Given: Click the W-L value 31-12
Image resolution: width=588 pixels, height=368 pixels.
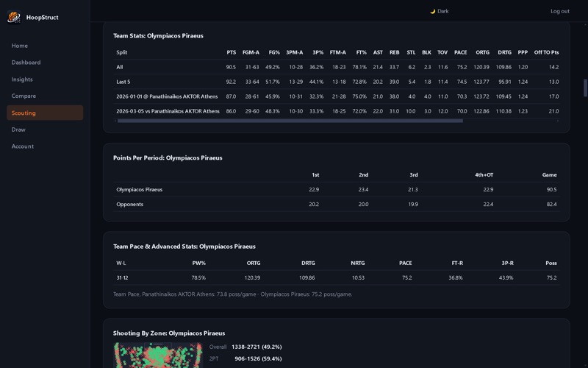Looking at the screenshot, I should [122, 278].
